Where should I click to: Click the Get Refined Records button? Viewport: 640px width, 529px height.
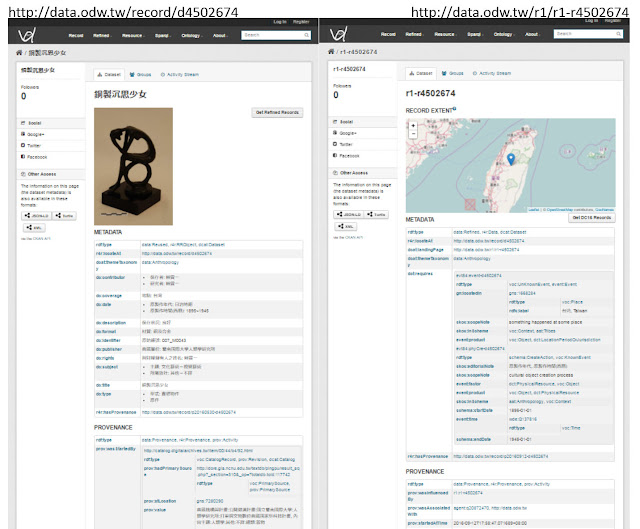point(277,112)
